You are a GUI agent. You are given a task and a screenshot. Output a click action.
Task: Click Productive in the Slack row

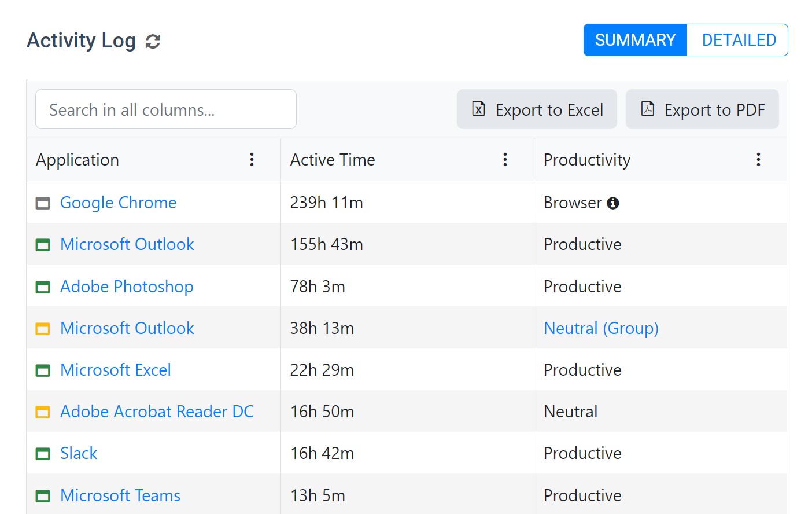582,453
